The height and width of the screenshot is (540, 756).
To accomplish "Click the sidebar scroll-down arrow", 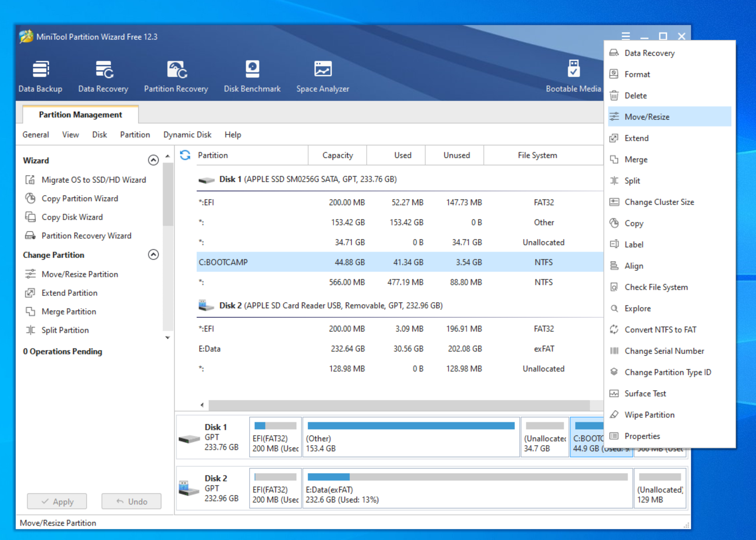I will click(168, 338).
